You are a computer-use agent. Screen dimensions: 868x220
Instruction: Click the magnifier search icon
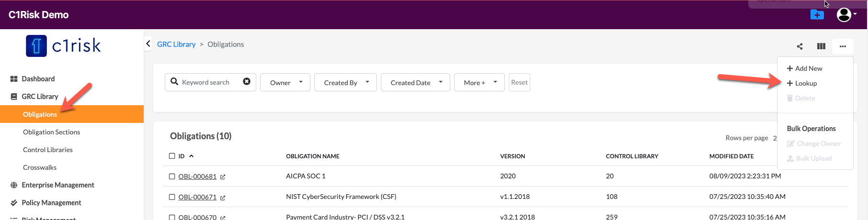click(x=174, y=82)
